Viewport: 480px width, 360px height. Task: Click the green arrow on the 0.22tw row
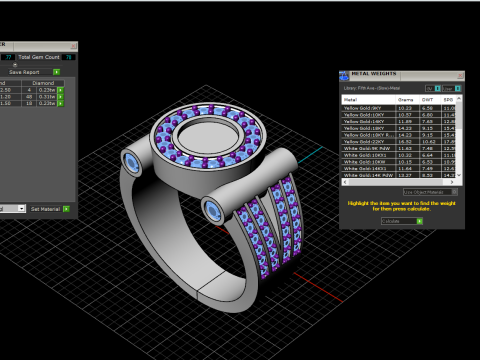(x=60, y=103)
